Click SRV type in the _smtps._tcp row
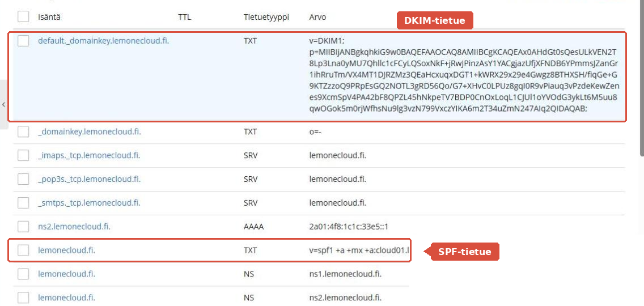The width and height of the screenshot is (644, 306). [x=251, y=203]
